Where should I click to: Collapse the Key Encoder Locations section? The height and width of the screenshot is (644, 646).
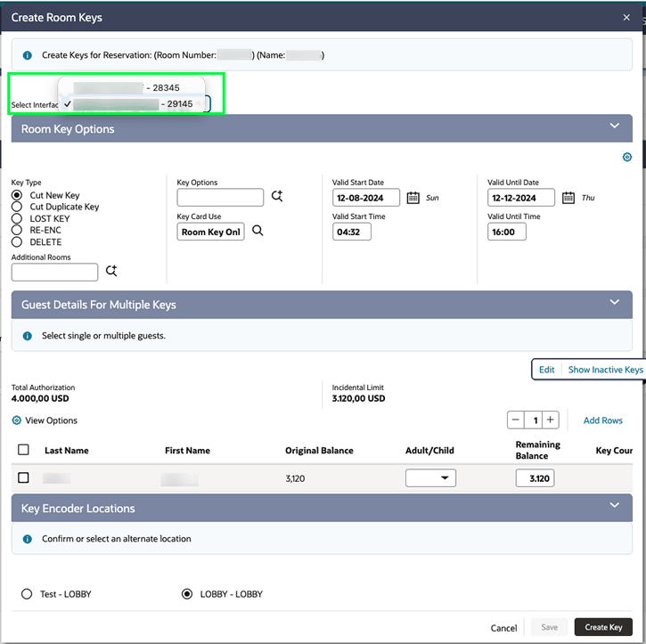click(614, 505)
